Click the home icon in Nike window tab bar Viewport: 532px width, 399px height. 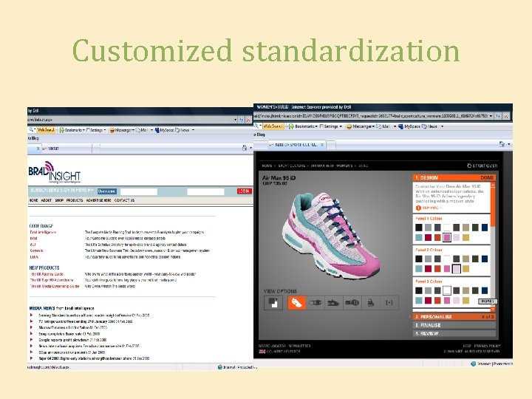[x=502, y=144]
